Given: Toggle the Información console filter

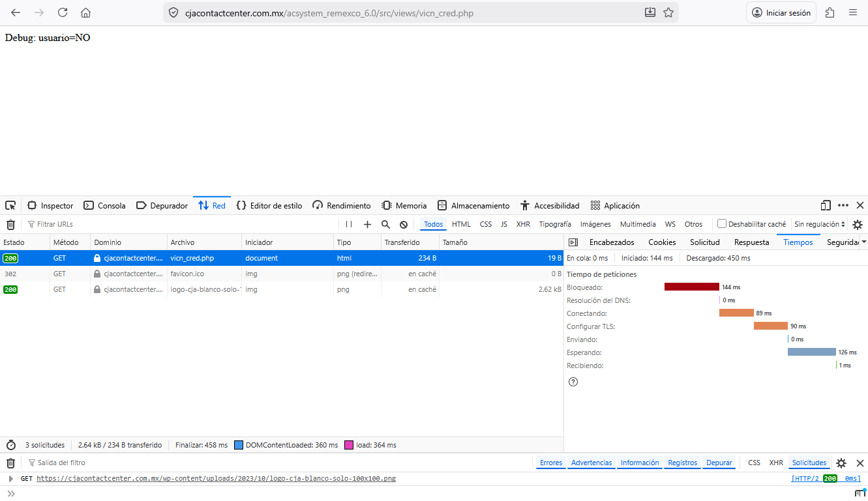Looking at the screenshot, I should coord(640,463).
